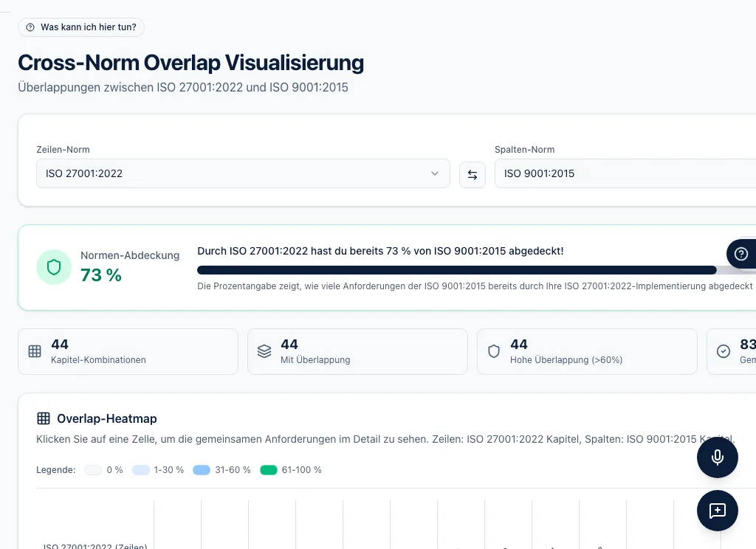756x549 pixels.
Task: Open the floating help question mark button
Action: pos(741,254)
